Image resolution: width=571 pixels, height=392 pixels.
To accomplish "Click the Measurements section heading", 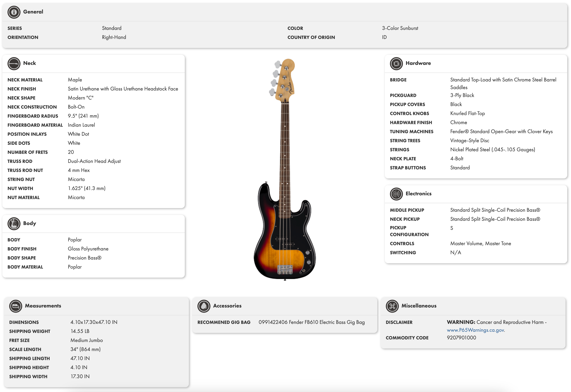I will point(43,305).
